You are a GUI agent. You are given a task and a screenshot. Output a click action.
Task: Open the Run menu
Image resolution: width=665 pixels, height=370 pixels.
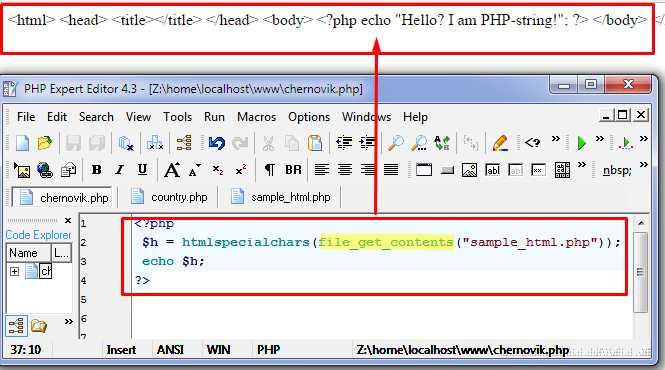tap(214, 117)
